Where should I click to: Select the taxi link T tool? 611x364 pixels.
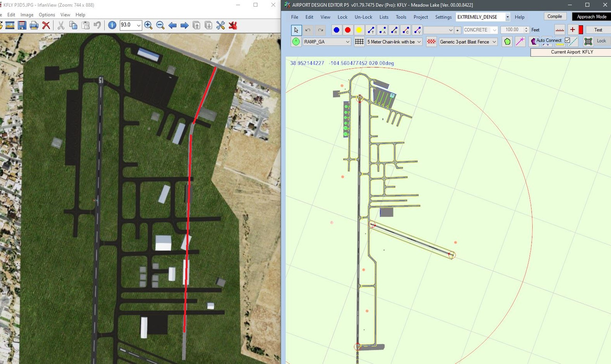tap(371, 30)
